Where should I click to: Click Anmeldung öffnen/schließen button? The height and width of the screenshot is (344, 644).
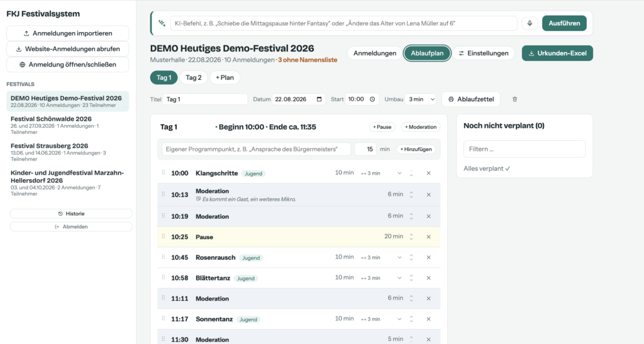coord(68,64)
